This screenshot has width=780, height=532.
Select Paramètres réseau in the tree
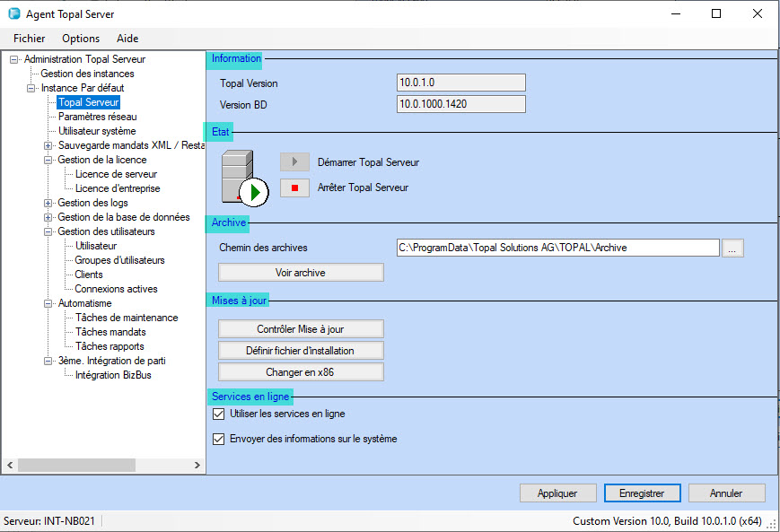(x=97, y=117)
